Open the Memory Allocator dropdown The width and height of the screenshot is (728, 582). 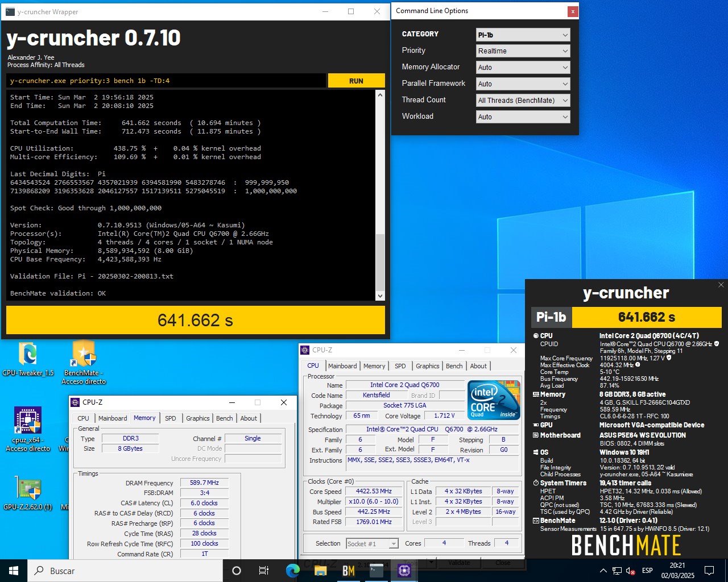(523, 67)
